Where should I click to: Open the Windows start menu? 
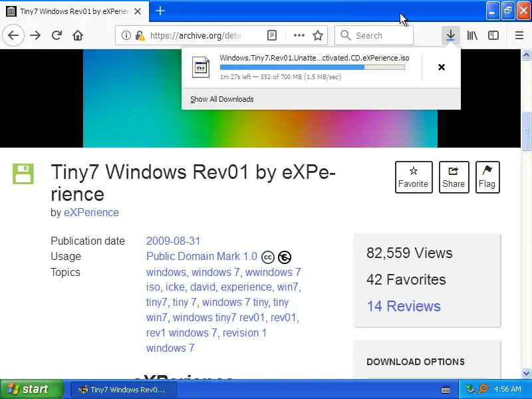click(x=31, y=389)
